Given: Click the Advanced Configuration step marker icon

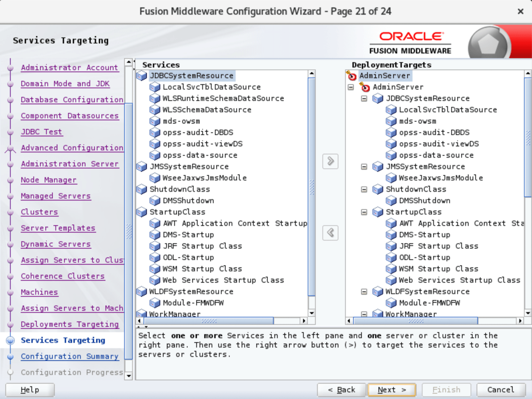Looking at the screenshot, I should pyautogui.click(x=10, y=148).
